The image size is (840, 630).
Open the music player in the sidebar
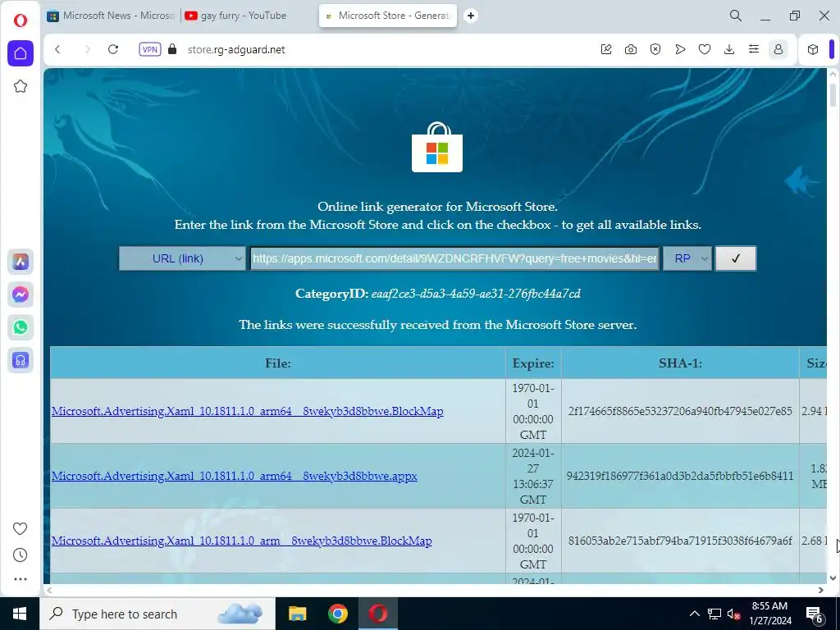click(21, 360)
